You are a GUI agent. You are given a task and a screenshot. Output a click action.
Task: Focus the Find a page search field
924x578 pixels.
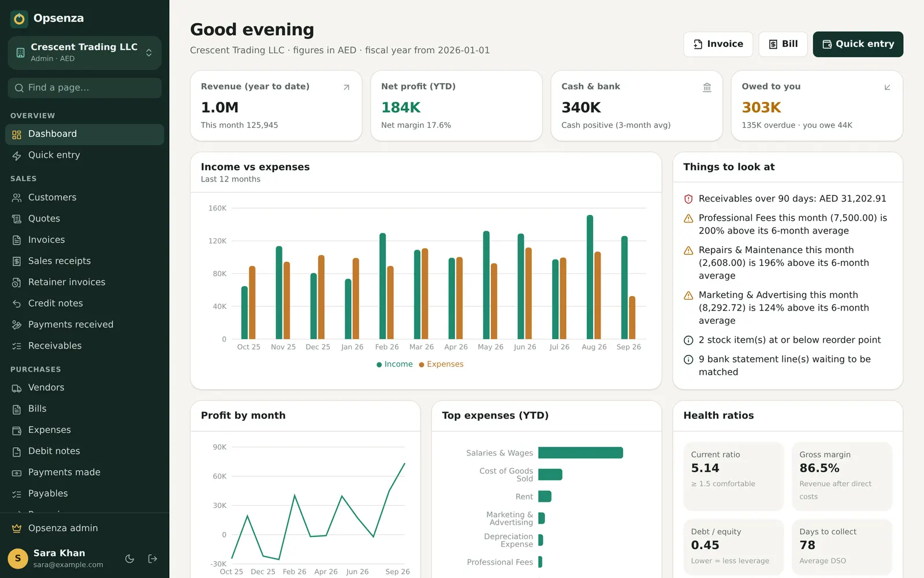point(84,88)
